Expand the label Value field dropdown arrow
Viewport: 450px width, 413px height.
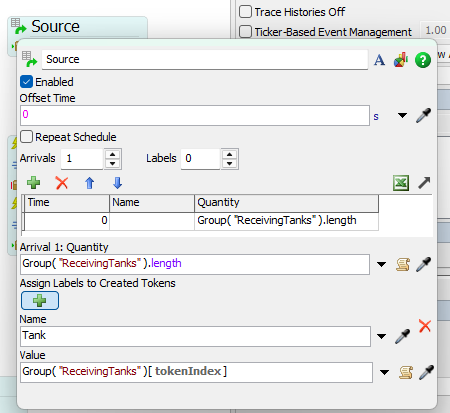pos(384,372)
